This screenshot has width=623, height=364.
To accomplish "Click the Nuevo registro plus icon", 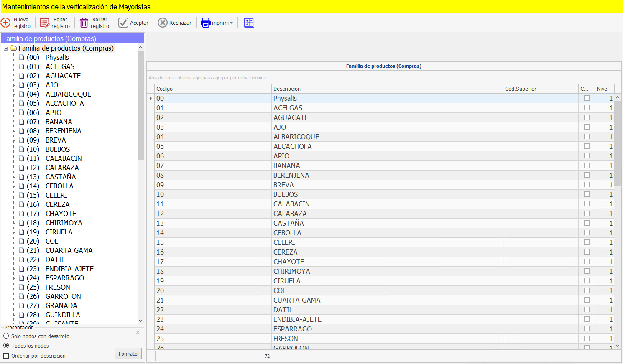I will coord(5,23).
